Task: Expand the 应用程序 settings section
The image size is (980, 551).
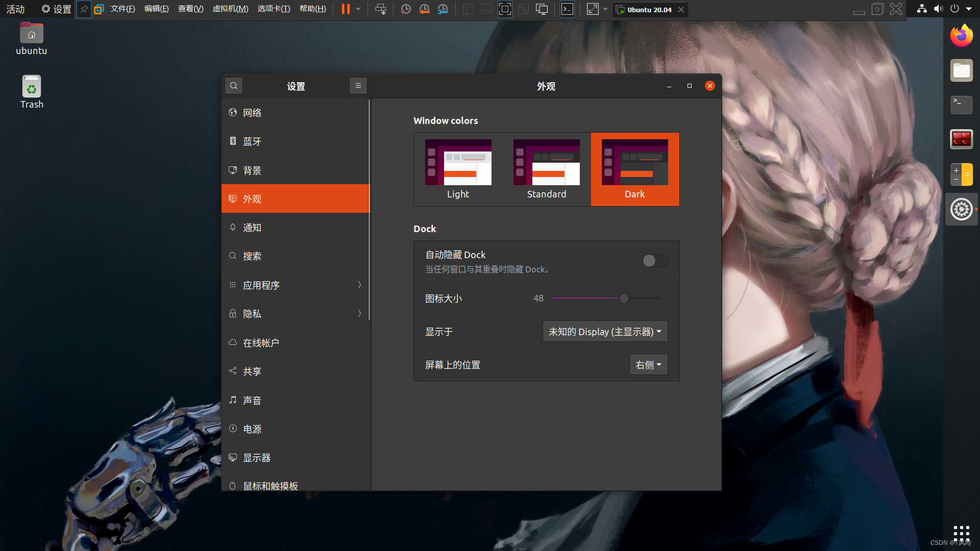Action: tap(295, 285)
